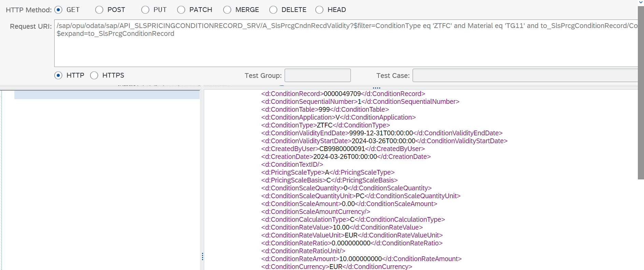
Task: Click the empty ConditionRateRatioUnit line
Action: (303, 251)
